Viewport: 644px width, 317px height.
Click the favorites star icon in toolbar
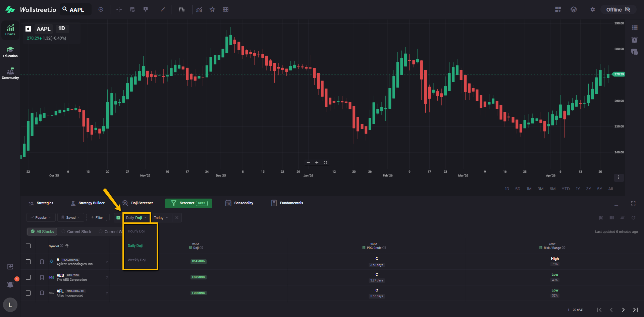[212, 9]
